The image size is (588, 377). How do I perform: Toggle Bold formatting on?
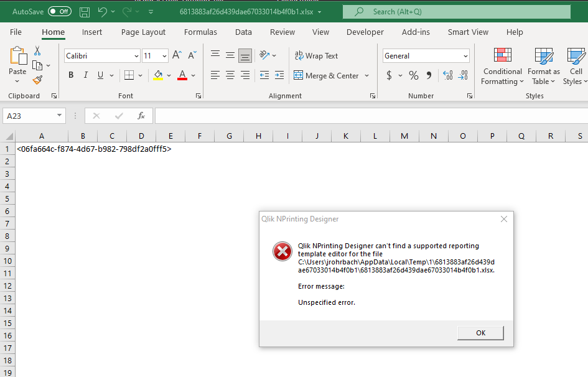[71, 75]
